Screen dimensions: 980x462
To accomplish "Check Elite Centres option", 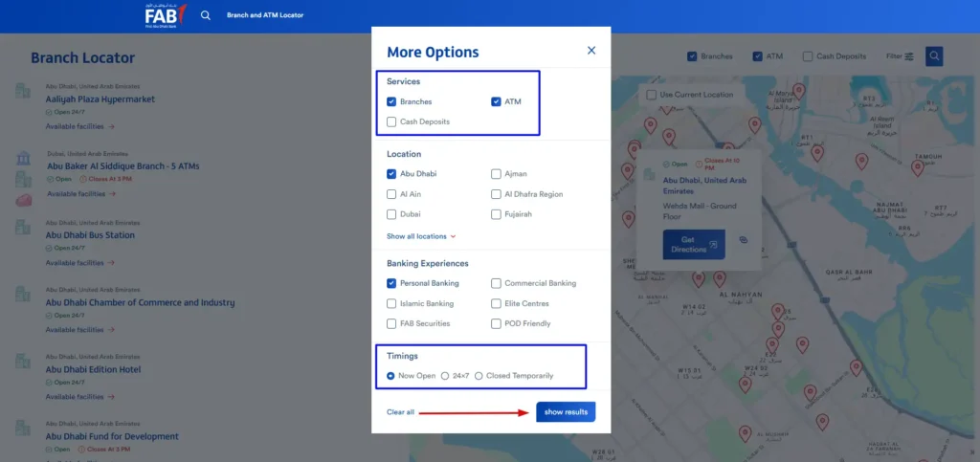I will coord(496,303).
